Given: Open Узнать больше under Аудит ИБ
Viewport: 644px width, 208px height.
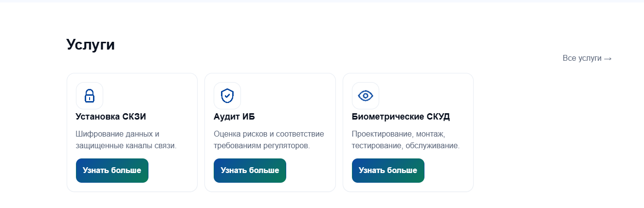Looking at the screenshot, I should [x=250, y=171].
